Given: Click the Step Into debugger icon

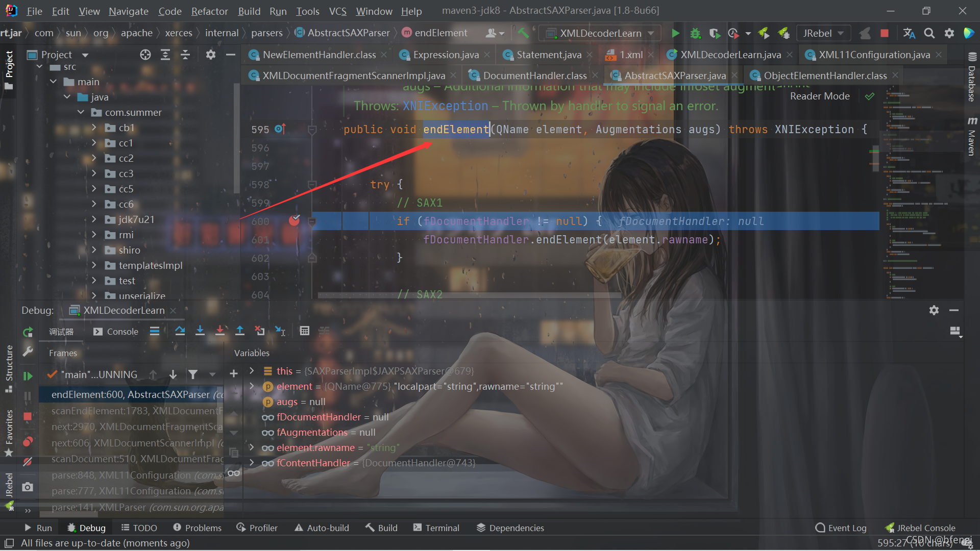Looking at the screenshot, I should (x=200, y=331).
